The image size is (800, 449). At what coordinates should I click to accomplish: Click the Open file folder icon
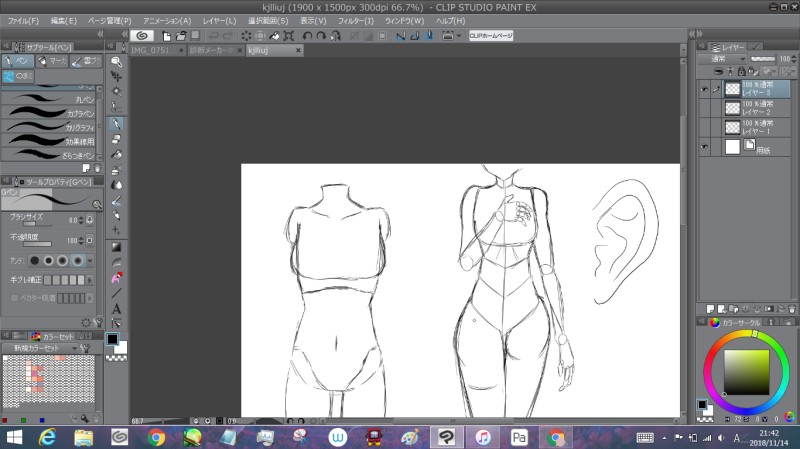[181, 35]
